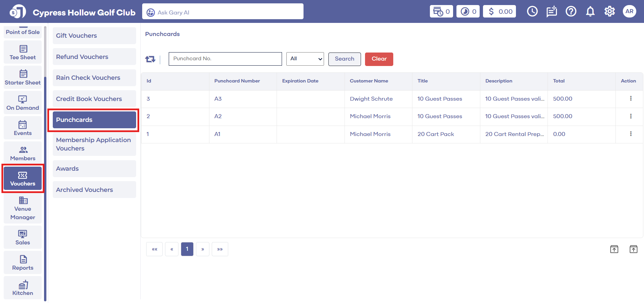Click the Ask Gary AI search box
The image size is (644, 303).
(223, 12)
